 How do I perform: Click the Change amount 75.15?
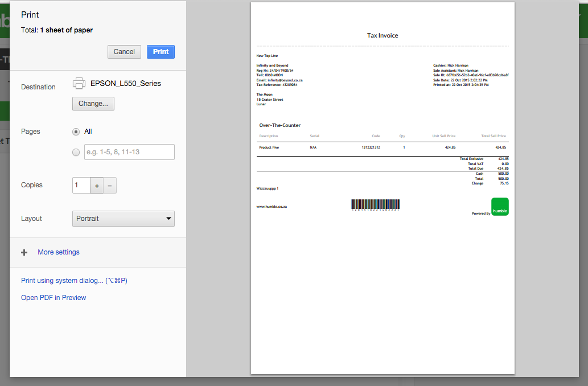pos(504,183)
